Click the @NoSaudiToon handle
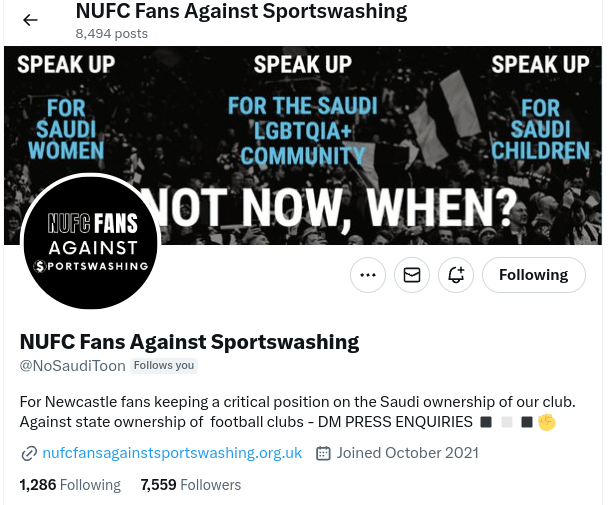The image size is (616, 505). 73,366
